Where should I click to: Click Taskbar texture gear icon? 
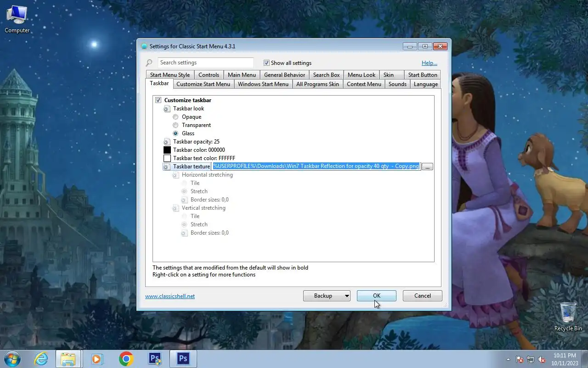[167, 167]
